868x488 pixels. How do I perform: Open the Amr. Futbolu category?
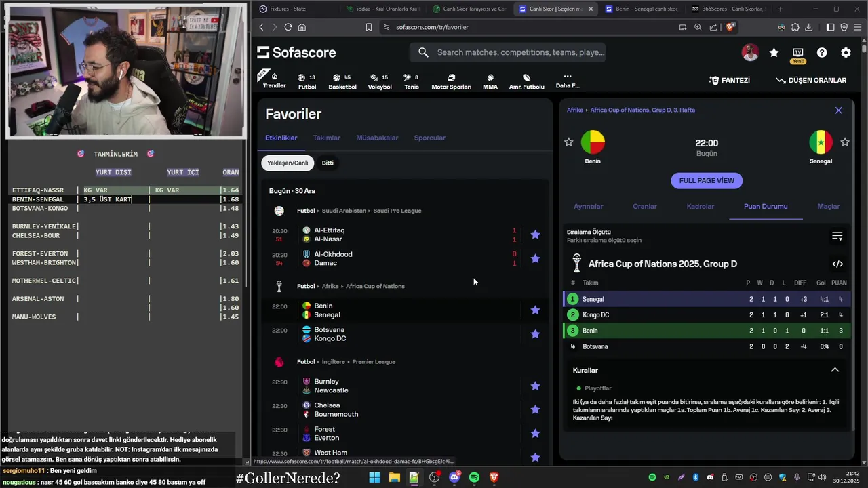point(526,81)
